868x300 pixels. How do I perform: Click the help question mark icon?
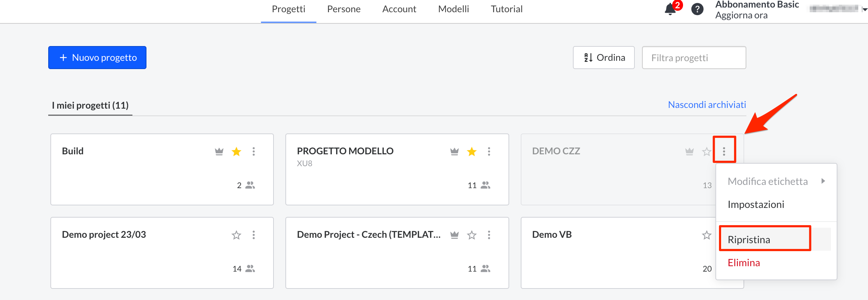pyautogui.click(x=697, y=9)
